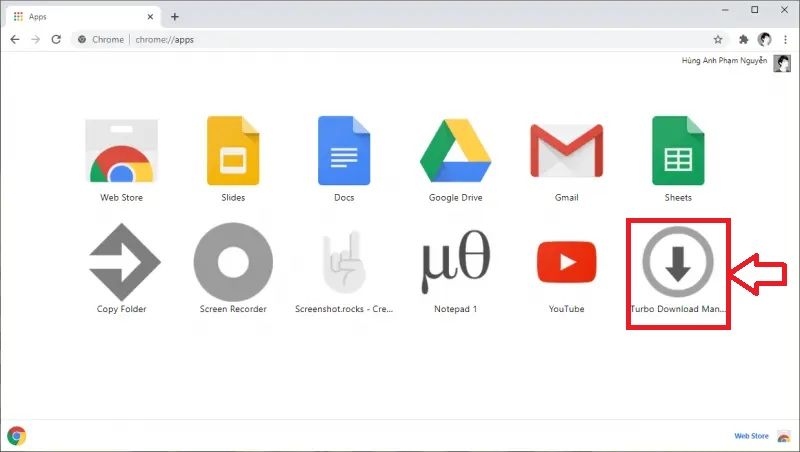This screenshot has height=452, width=800.
Task: Open the Copy Folder app
Action: (x=124, y=262)
